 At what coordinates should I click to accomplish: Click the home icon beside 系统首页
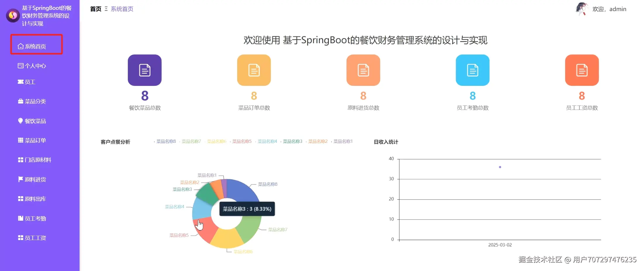click(20, 46)
